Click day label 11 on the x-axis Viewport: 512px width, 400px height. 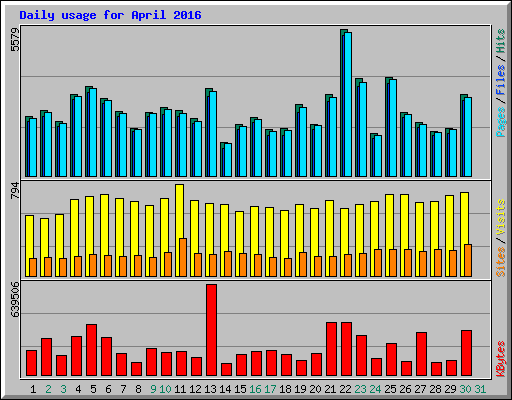[x=180, y=389]
